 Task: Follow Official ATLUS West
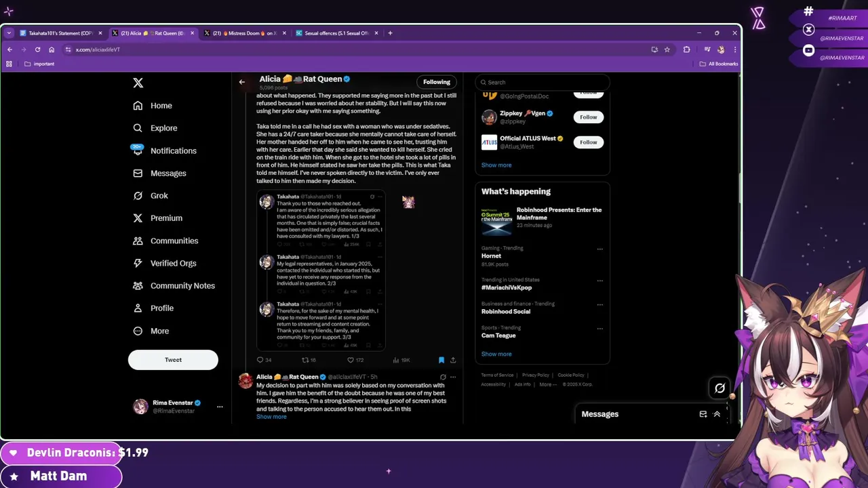[x=588, y=142]
